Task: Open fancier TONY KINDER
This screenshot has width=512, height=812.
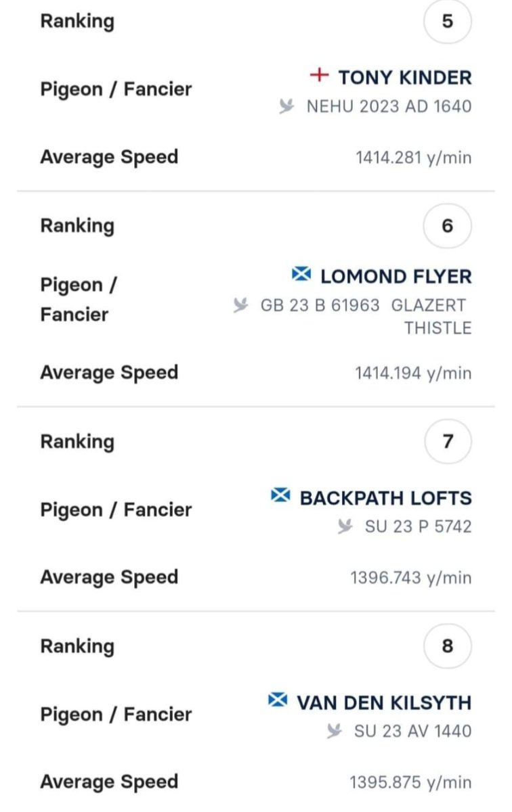Action: [405, 77]
